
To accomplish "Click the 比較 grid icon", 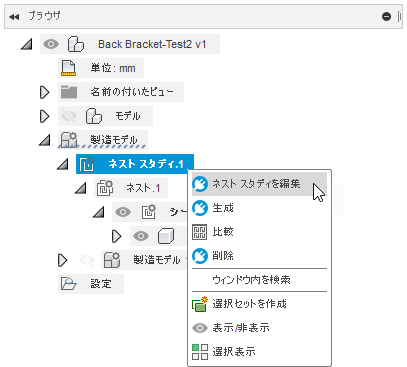I will pyautogui.click(x=200, y=232).
